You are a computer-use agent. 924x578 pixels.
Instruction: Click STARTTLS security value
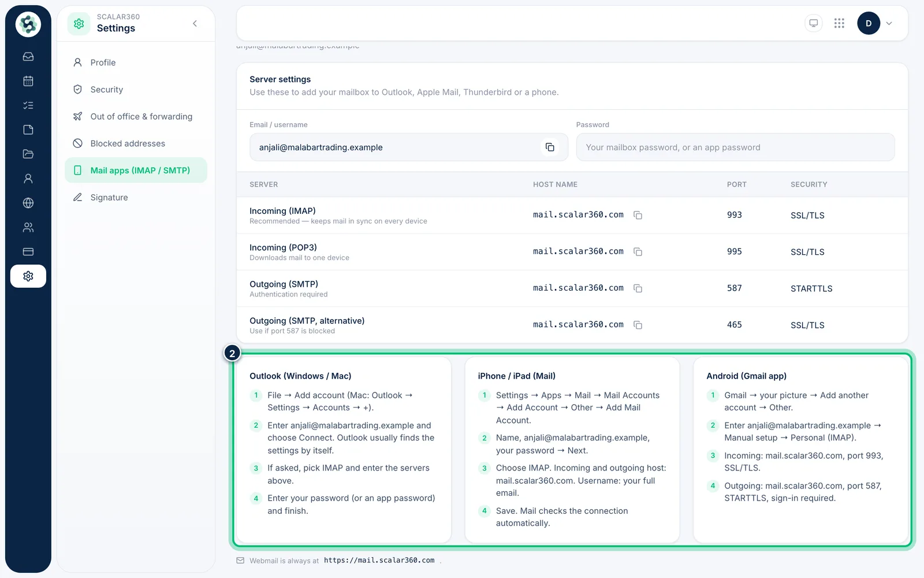coord(811,288)
